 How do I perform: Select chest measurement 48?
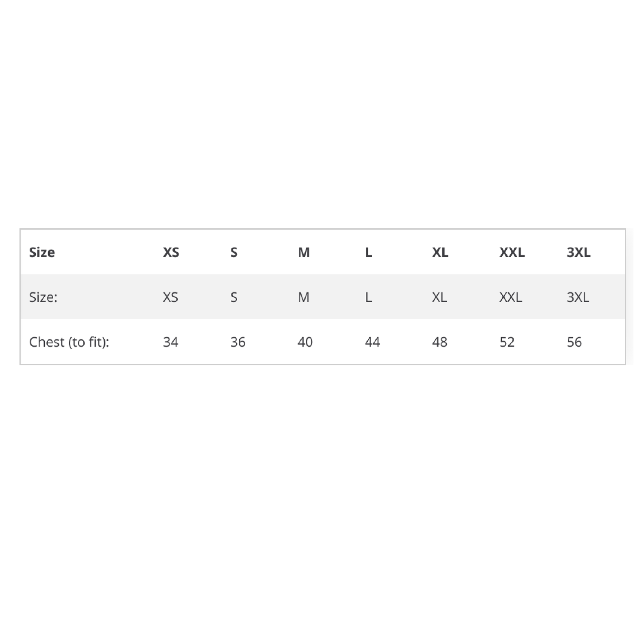440,342
